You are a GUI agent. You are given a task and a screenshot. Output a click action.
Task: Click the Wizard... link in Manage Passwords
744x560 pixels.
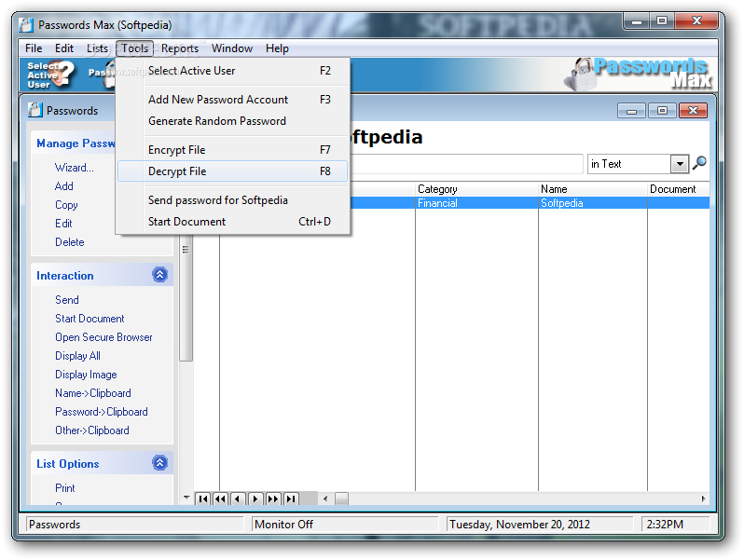(74, 168)
